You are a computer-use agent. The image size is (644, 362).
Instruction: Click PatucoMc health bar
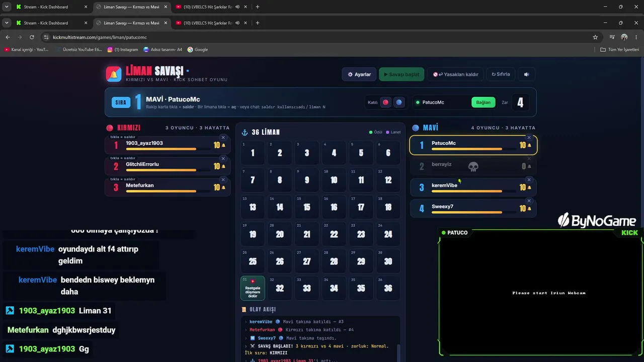(473, 149)
